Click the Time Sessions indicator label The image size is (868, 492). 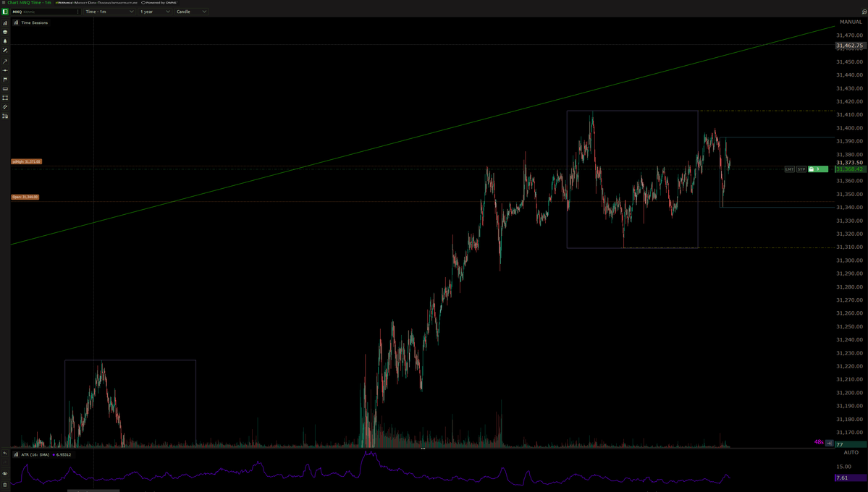[34, 22]
